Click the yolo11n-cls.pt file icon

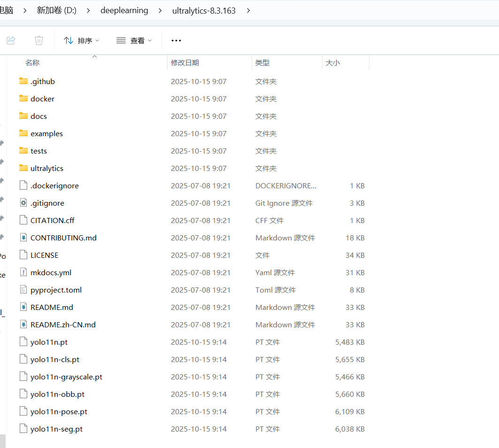click(23, 359)
